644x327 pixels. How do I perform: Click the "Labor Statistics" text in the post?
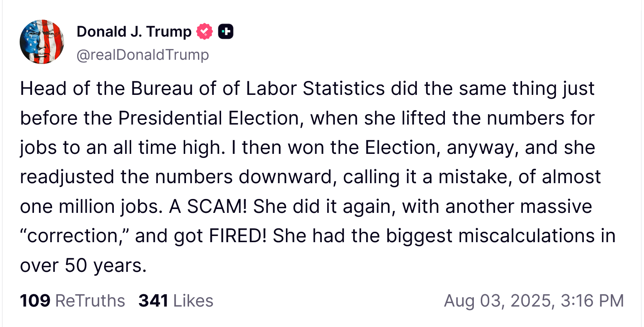pyautogui.click(x=315, y=89)
